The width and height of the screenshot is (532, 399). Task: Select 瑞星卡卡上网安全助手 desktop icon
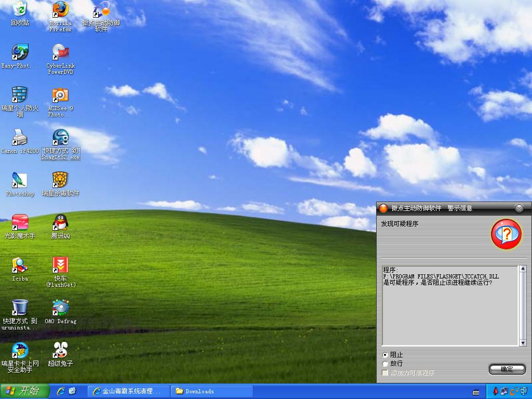[x=20, y=351]
